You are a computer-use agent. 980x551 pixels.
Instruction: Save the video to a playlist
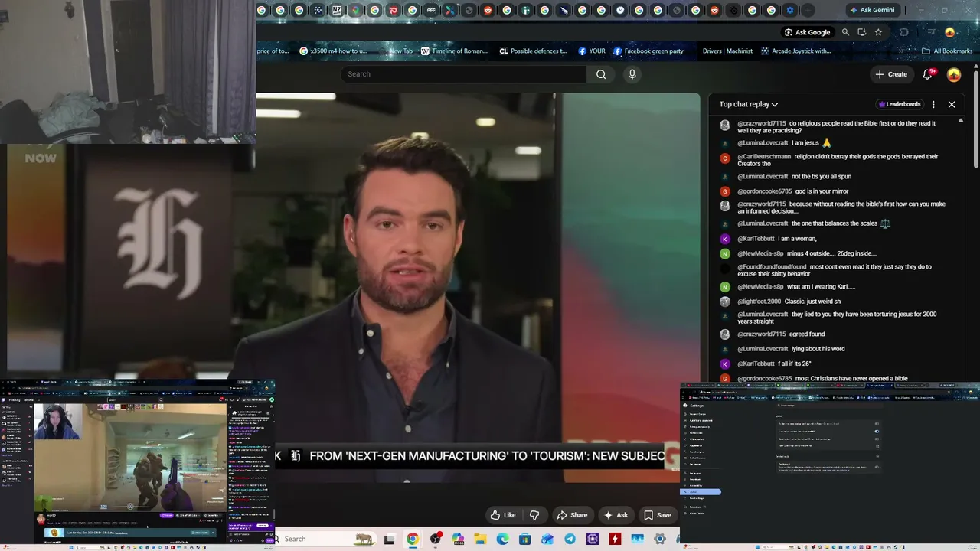pos(657,515)
